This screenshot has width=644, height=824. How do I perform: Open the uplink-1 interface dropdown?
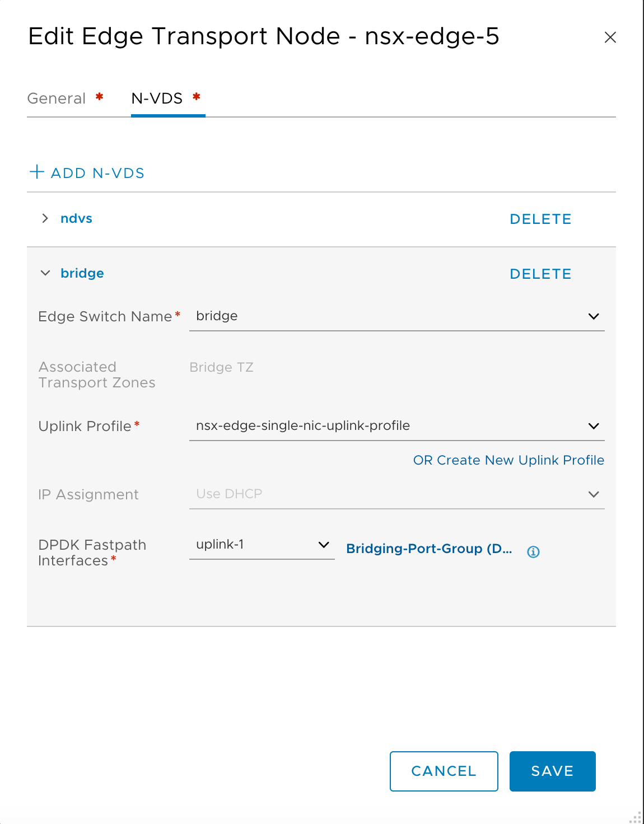(323, 545)
